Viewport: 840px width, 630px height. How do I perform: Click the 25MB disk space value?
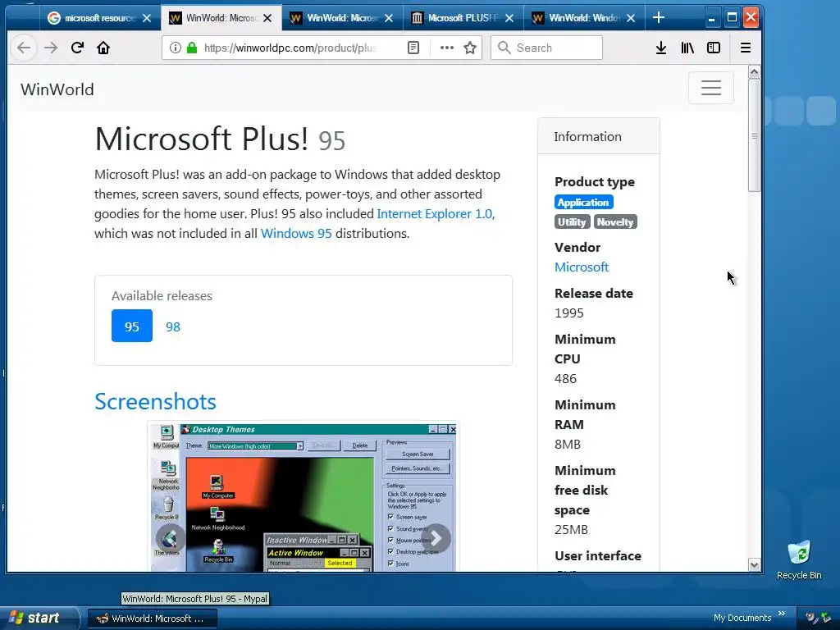[x=571, y=530]
